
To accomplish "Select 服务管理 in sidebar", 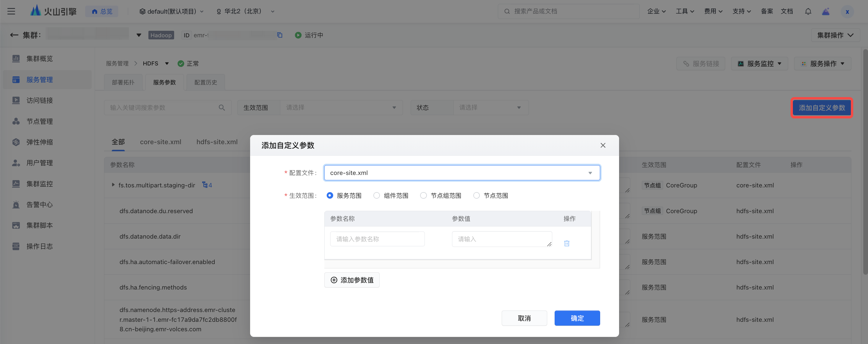I will tap(47, 80).
